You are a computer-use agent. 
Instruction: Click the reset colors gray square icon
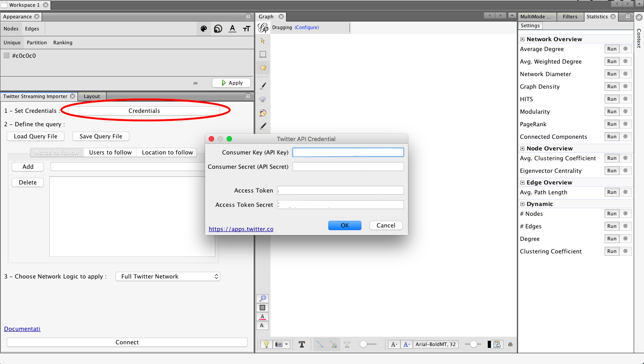point(263,308)
